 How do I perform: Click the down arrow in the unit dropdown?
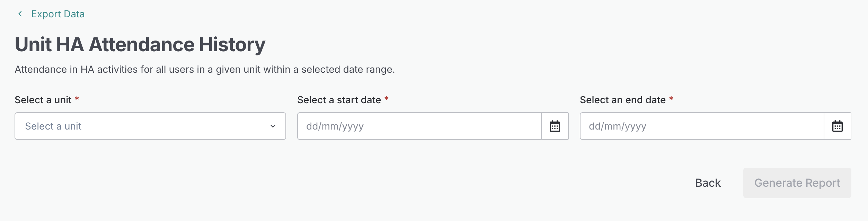[x=273, y=126]
